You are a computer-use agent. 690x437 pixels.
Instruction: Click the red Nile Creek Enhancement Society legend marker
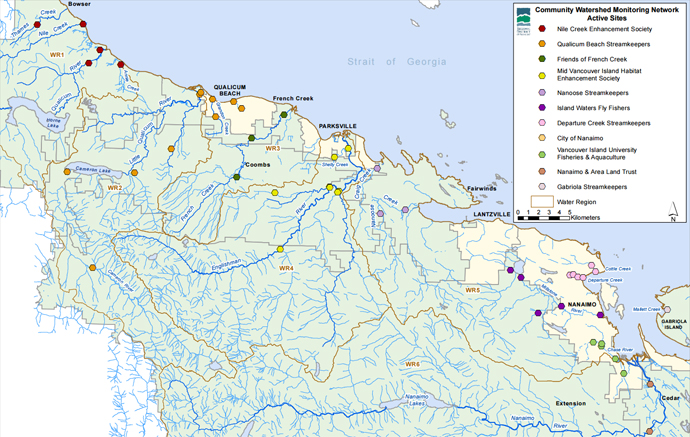(542, 29)
